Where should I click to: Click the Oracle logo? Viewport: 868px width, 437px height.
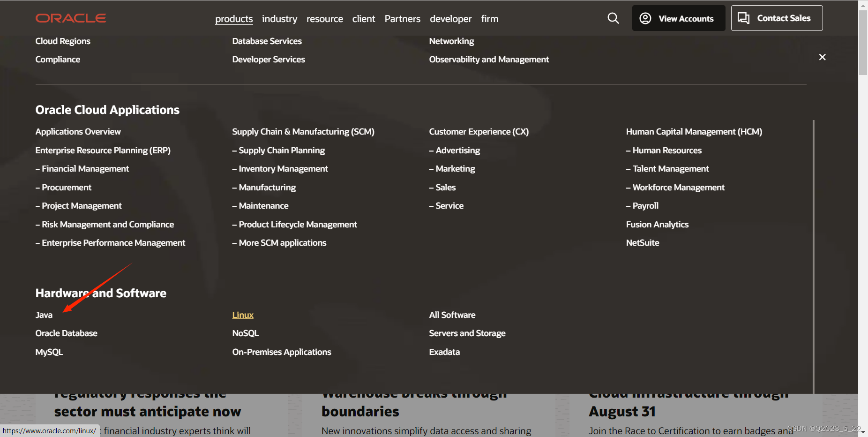(71, 18)
